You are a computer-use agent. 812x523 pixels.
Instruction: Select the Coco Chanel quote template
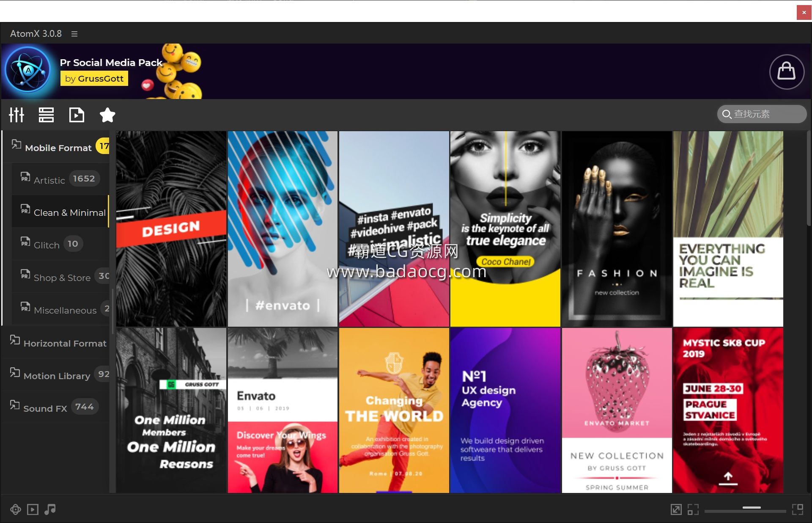coord(505,229)
